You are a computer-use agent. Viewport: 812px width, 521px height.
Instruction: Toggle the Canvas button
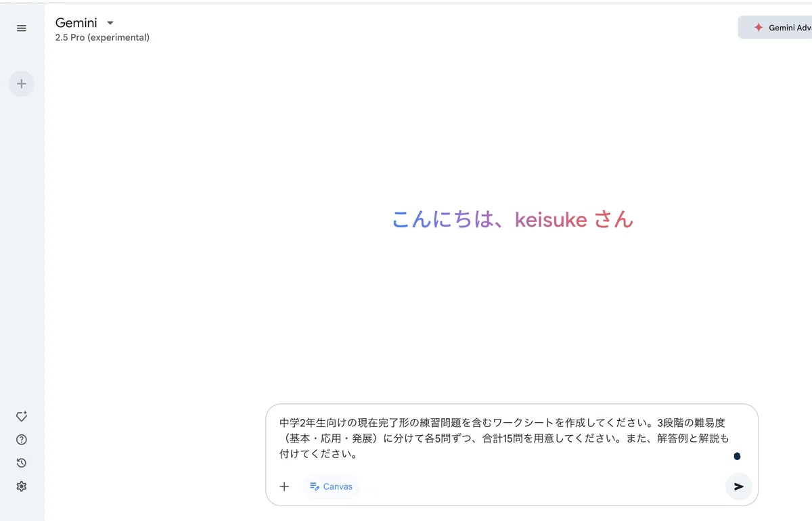(331, 486)
